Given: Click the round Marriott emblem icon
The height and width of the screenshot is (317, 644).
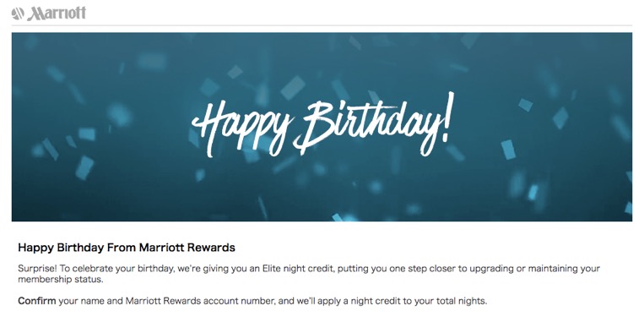Looking at the screenshot, I should (x=18, y=14).
